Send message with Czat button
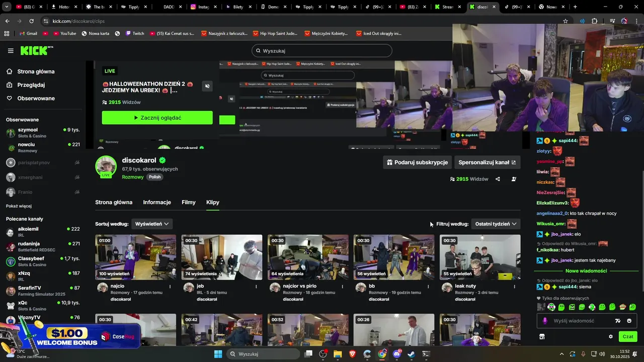Viewport: 644px width, 362px height. 628,336
